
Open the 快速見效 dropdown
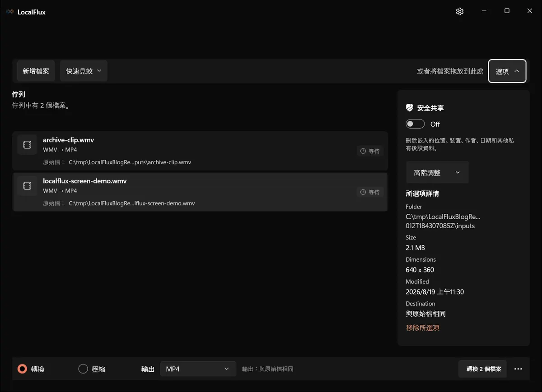click(84, 71)
